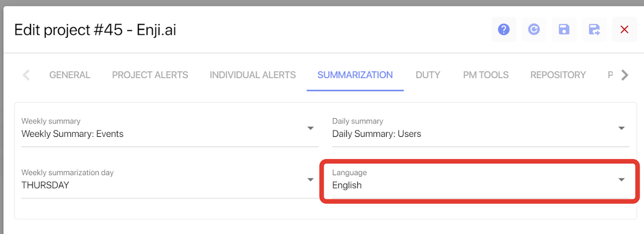Open the Weekly summarization day dropdown arrow
644x234 pixels.
pos(310,180)
